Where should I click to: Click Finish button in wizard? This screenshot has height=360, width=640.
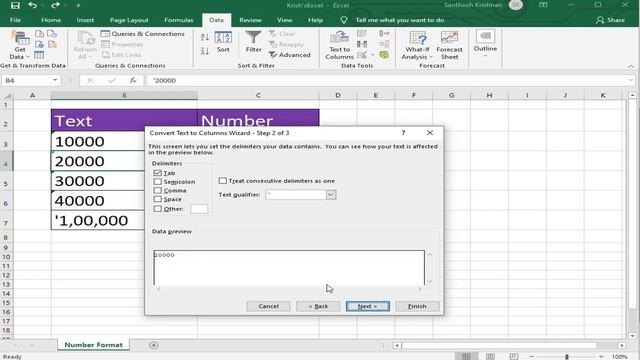click(417, 306)
